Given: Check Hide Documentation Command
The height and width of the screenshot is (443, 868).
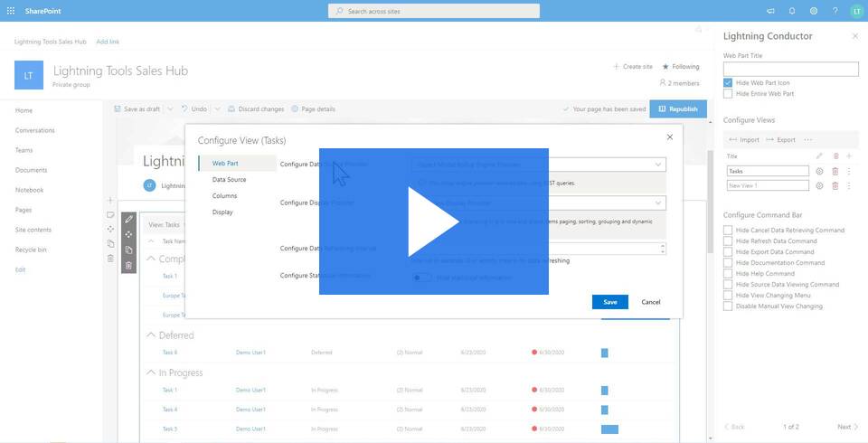Looking at the screenshot, I should coord(728,262).
